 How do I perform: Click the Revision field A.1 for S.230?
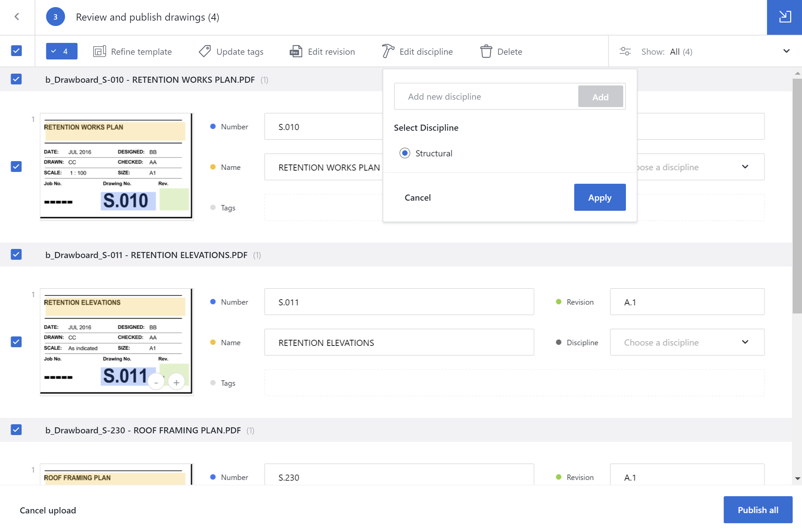point(687,474)
